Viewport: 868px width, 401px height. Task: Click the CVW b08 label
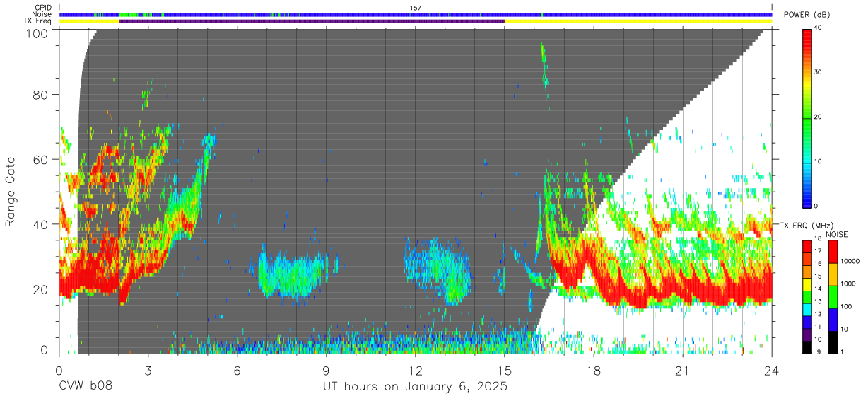coord(86,387)
